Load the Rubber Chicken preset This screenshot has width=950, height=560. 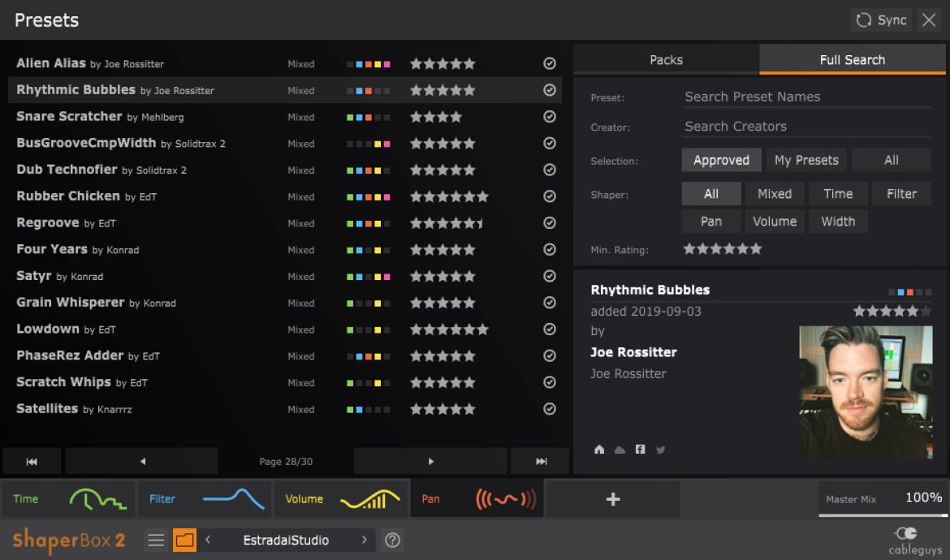pos(285,196)
